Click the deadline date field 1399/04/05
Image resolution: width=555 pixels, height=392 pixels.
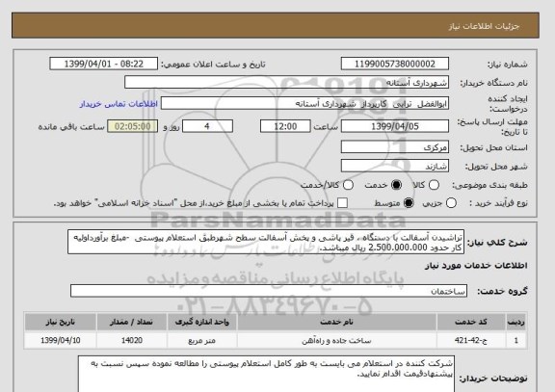point(395,126)
